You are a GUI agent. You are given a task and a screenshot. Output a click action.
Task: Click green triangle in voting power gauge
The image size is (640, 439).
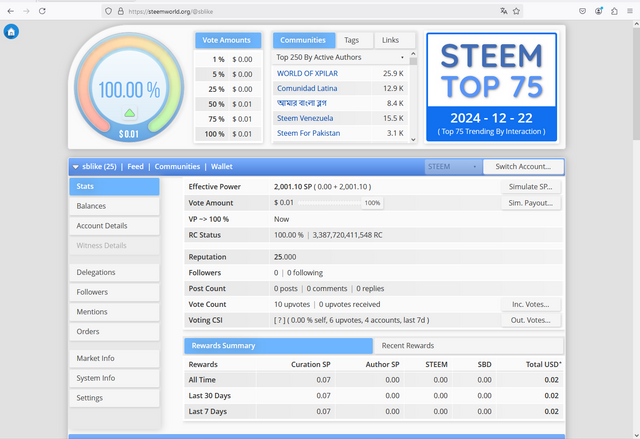[x=129, y=113]
